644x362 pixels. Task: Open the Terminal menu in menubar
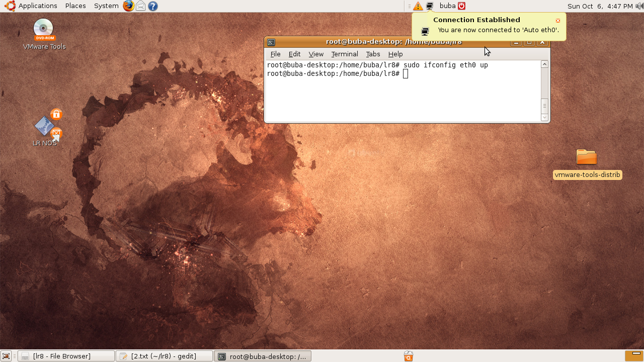[345, 54]
